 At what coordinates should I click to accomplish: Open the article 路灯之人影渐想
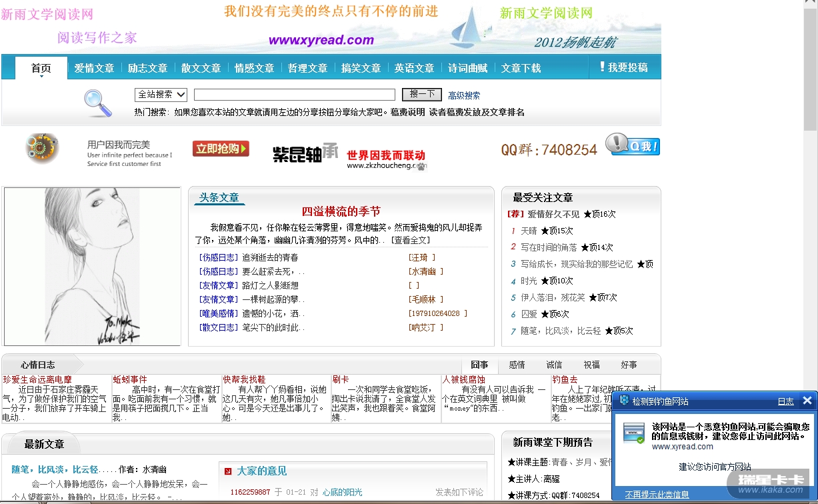coord(270,285)
